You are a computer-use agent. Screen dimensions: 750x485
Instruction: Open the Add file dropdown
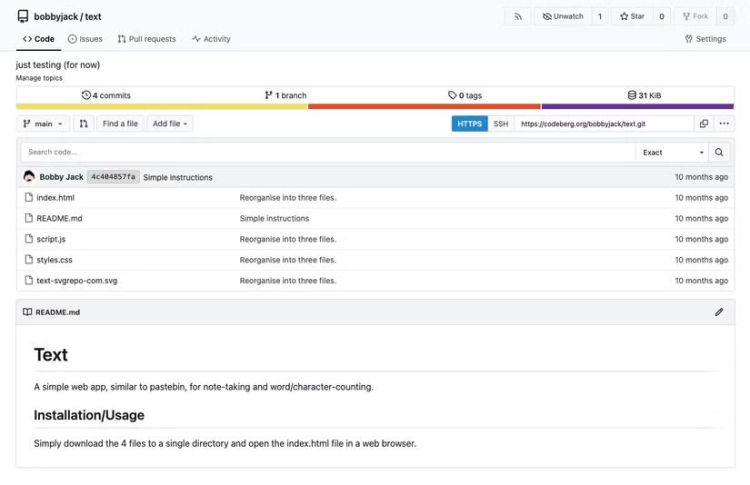[x=170, y=124]
